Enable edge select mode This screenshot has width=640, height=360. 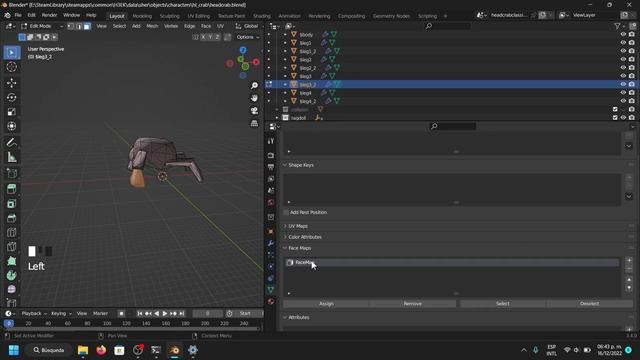tap(79, 26)
